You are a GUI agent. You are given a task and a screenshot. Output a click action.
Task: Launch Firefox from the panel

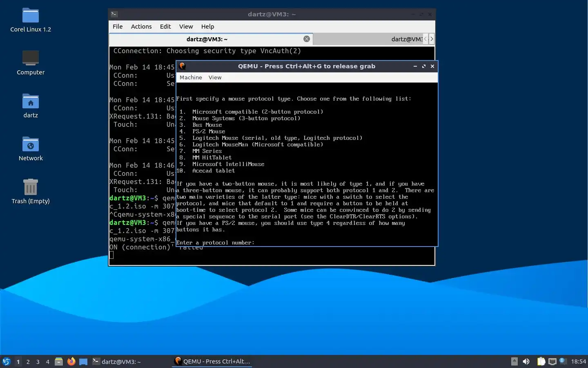tap(71, 361)
